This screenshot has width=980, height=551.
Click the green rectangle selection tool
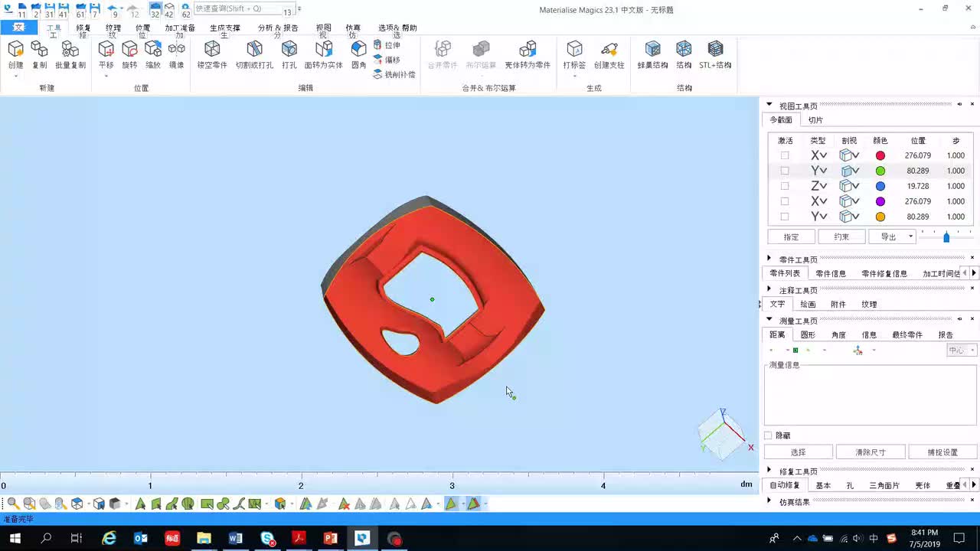coord(207,504)
